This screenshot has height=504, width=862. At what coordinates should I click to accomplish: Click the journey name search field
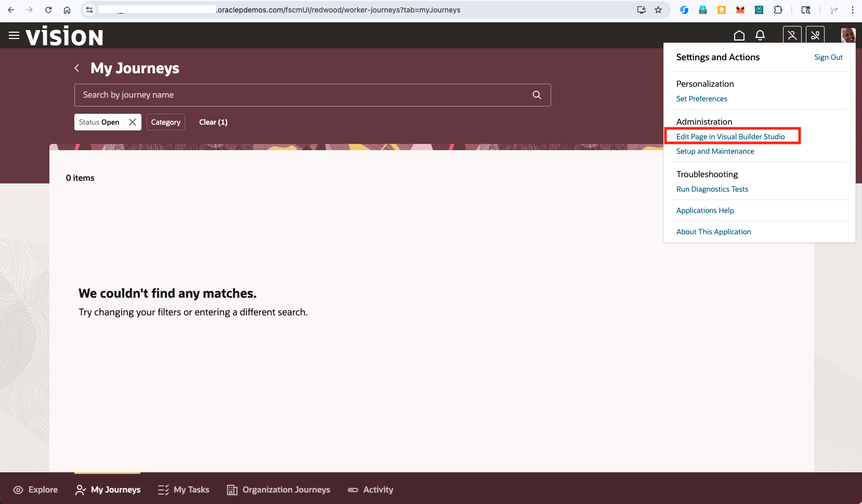click(302, 95)
